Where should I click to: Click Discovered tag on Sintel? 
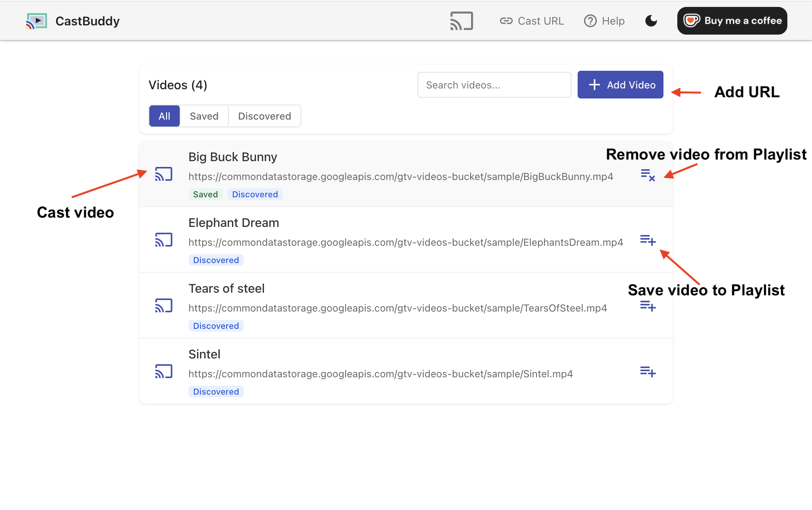pyautogui.click(x=216, y=392)
